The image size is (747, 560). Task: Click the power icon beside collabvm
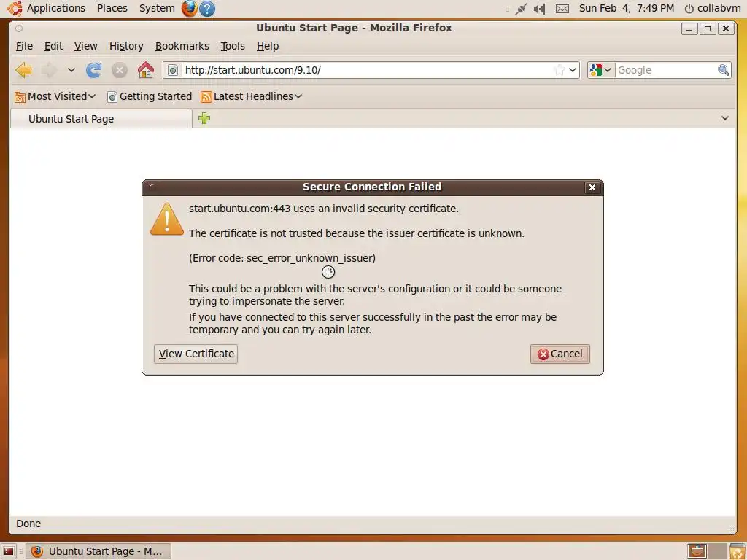point(689,9)
